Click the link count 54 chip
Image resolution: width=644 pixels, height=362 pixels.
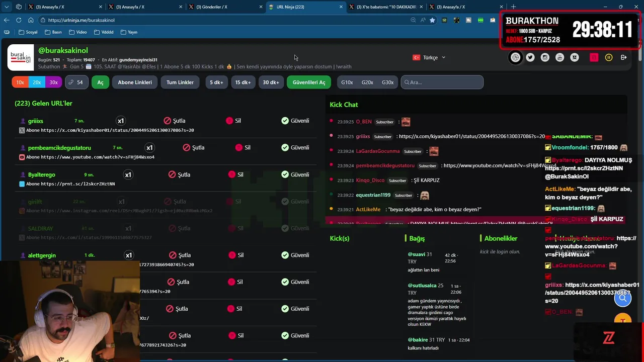[x=76, y=82]
